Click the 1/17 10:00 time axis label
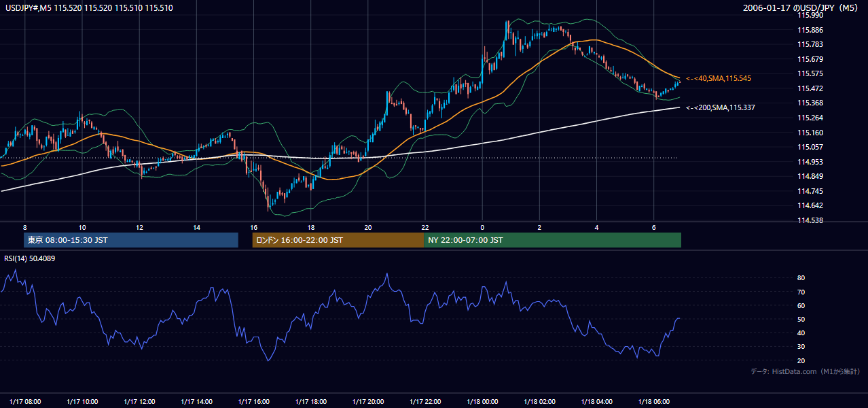This screenshot has width=868, height=408. point(82,401)
